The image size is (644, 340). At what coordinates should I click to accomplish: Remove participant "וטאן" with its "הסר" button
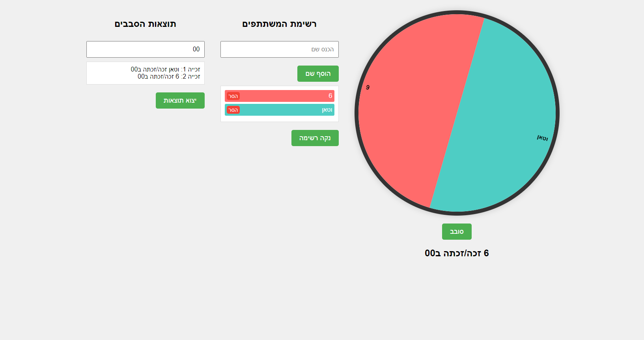233,110
